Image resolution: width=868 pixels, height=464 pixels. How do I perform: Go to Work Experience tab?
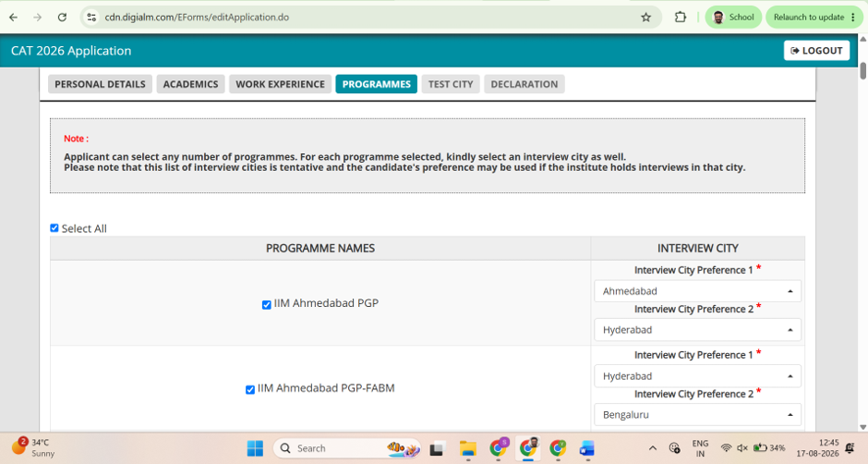pyautogui.click(x=280, y=84)
